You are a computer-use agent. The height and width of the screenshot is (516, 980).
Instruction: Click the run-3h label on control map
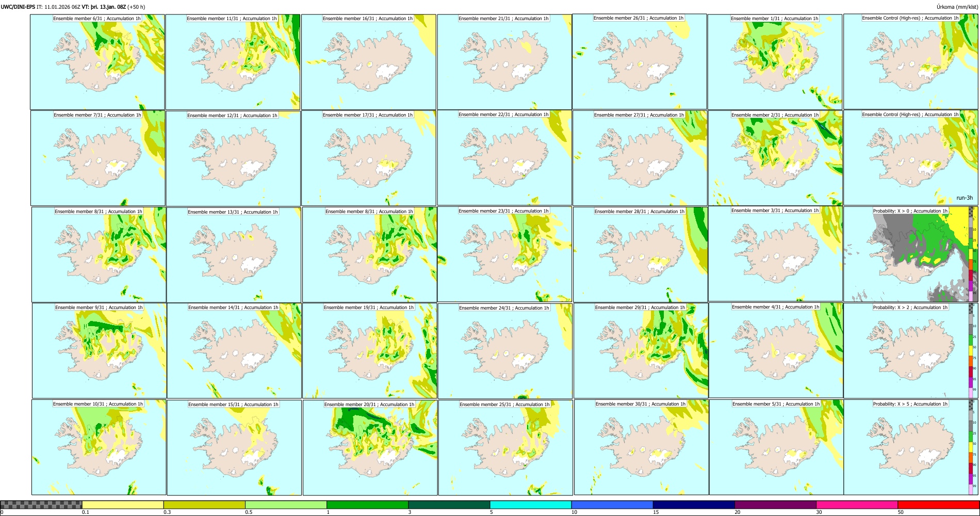tap(965, 198)
